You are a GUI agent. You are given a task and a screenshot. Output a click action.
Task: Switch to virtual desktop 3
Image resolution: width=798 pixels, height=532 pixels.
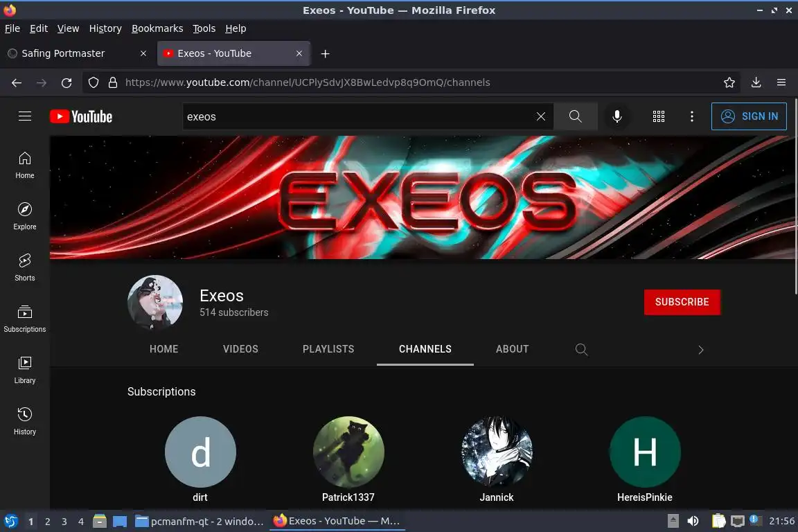pyautogui.click(x=64, y=522)
